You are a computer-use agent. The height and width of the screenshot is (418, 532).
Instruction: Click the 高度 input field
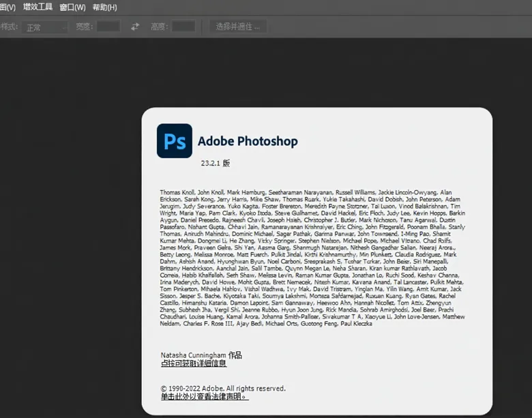click(x=183, y=26)
